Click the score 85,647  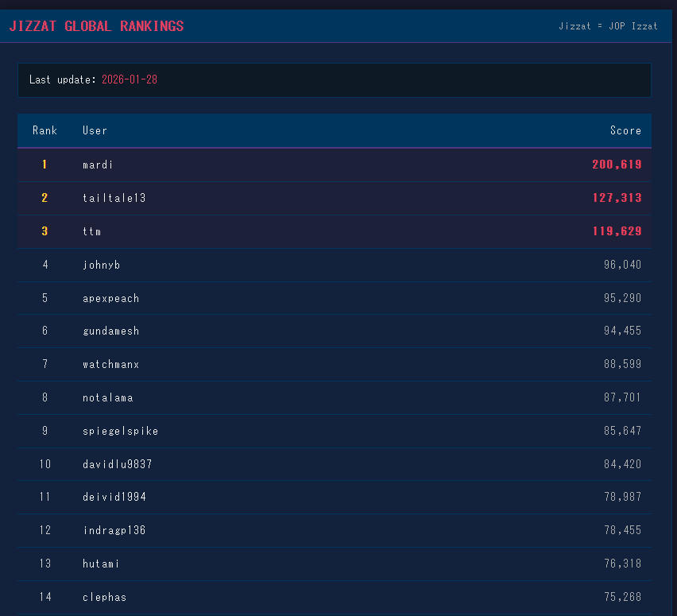click(623, 431)
